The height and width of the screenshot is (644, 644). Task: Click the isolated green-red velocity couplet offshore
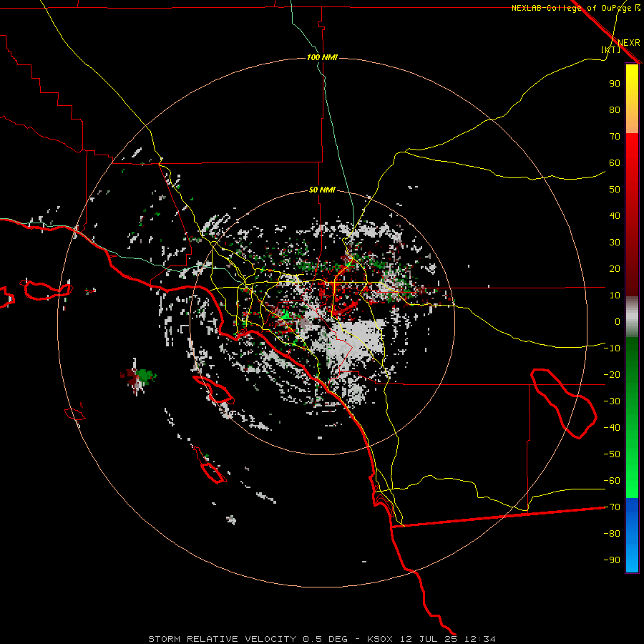pos(138,376)
